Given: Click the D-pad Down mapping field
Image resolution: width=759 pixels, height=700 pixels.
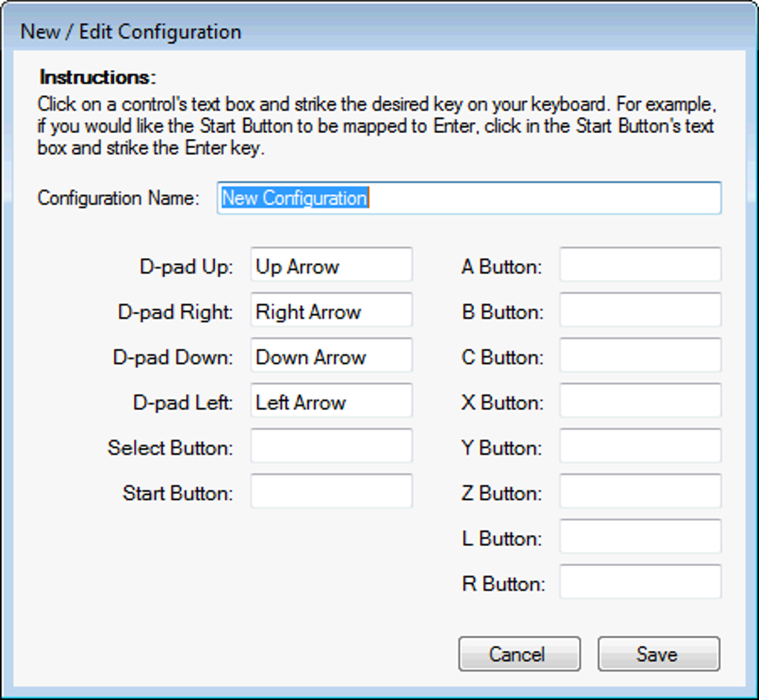Looking at the screenshot, I should click(332, 355).
